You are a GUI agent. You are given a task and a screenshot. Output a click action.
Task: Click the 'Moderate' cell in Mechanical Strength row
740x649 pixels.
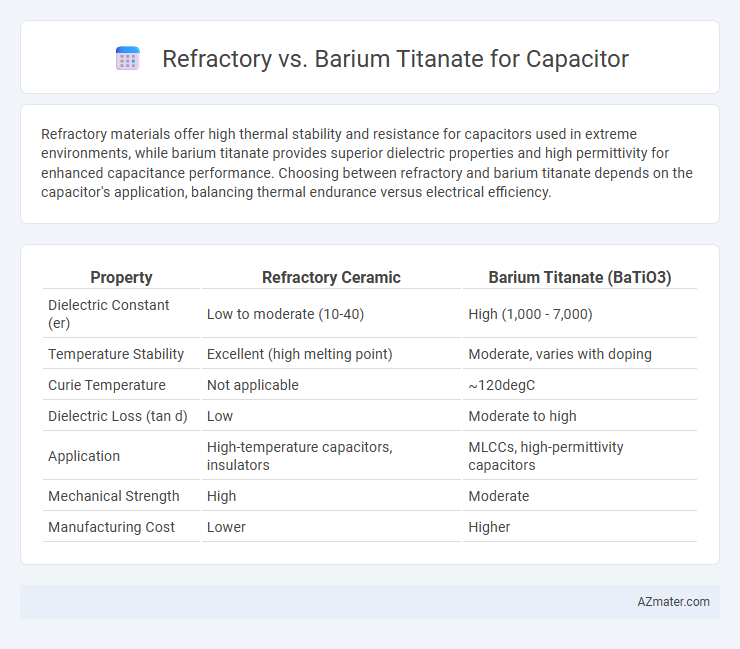pos(580,496)
